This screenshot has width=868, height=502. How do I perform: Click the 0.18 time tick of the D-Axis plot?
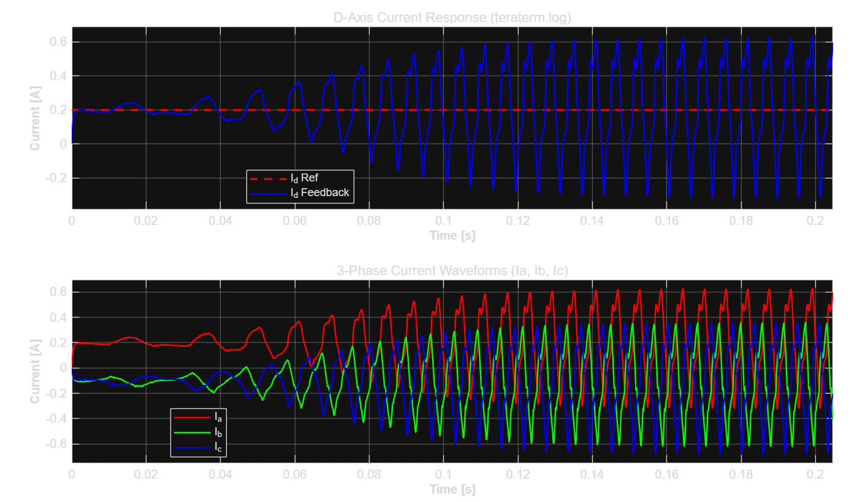pyautogui.click(x=741, y=221)
